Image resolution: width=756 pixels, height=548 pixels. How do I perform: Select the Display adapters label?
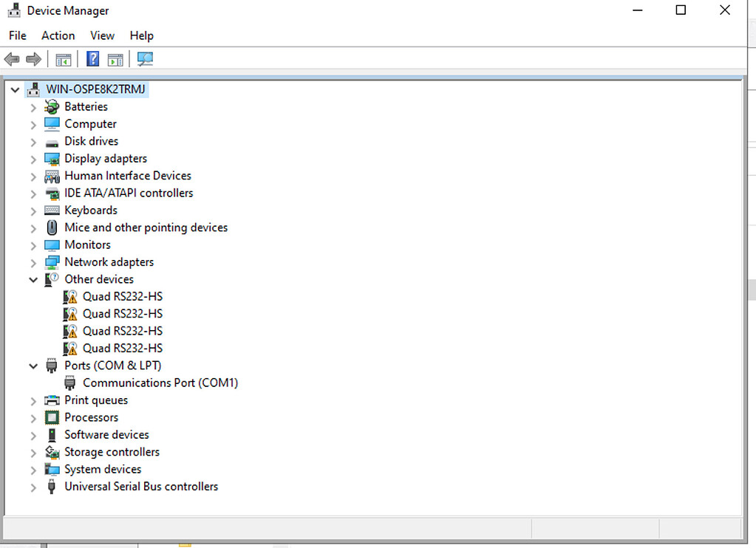(x=106, y=159)
